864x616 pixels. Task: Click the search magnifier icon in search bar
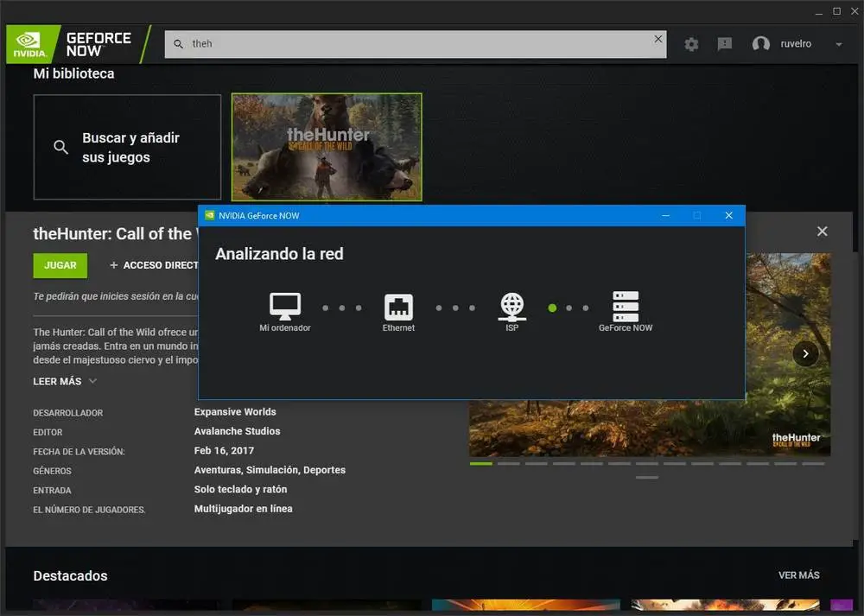click(x=179, y=43)
